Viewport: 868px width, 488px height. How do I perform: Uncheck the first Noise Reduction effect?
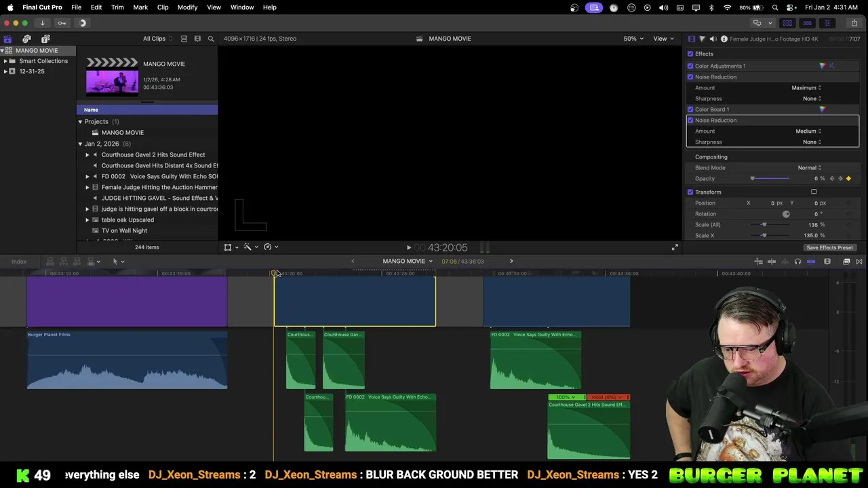690,77
